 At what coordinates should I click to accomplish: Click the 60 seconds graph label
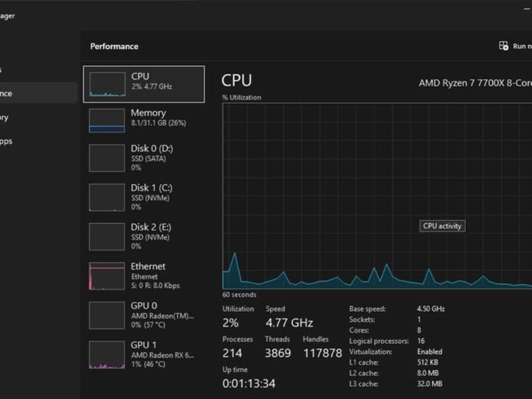point(239,295)
